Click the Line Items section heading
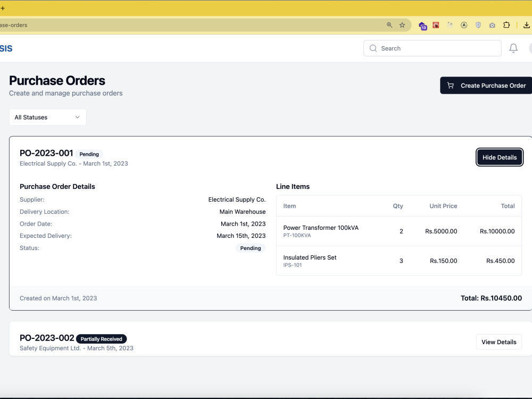This screenshot has height=399, width=532. click(293, 187)
